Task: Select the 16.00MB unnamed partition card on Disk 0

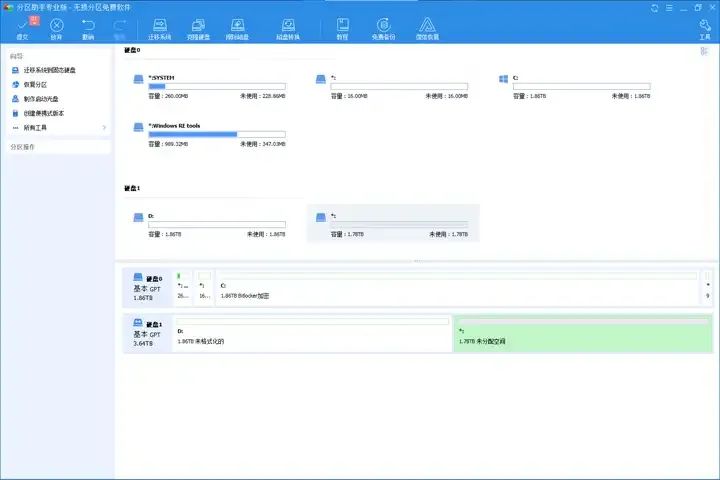Action: pyautogui.click(x=392, y=86)
